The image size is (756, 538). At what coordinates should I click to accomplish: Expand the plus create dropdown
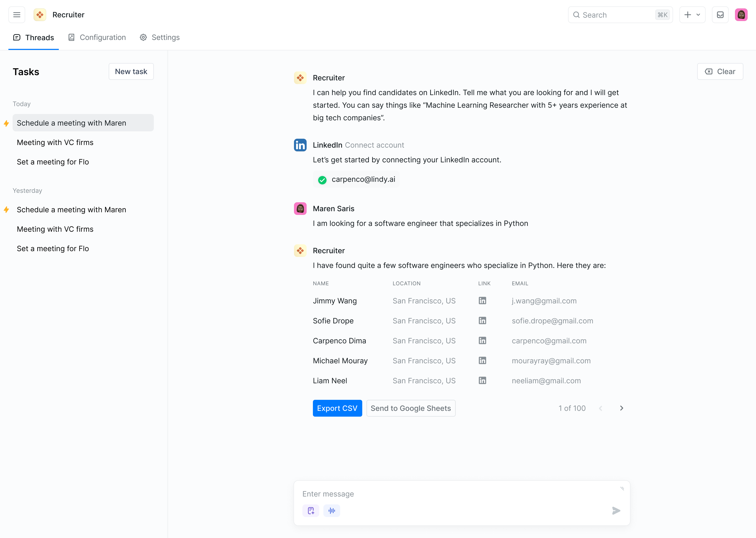tap(692, 15)
